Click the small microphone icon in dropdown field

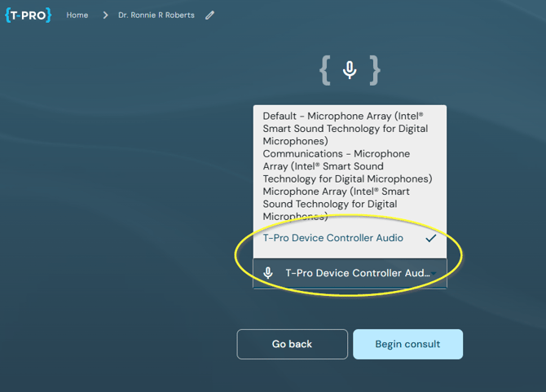click(268, 273)
